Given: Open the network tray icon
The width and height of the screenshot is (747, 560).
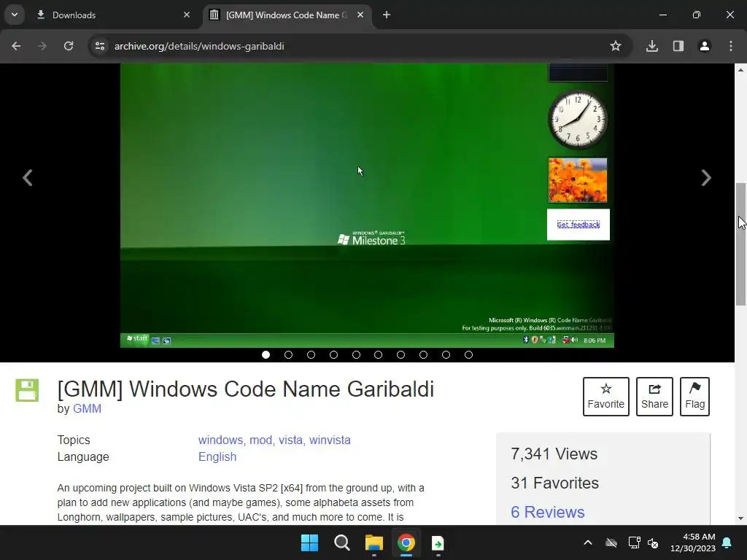Looking at the screenshot, I should click(x=634, y=542).
